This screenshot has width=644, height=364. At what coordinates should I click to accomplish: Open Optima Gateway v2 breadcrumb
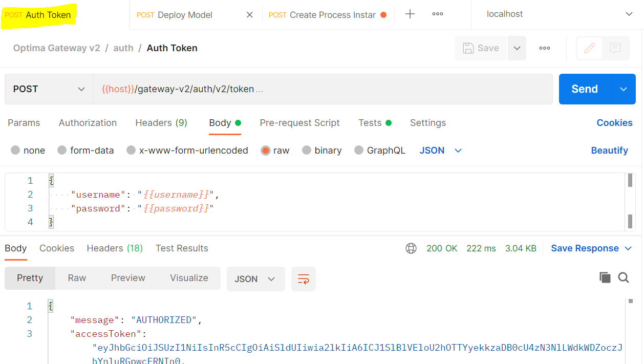tap(57, 48)
